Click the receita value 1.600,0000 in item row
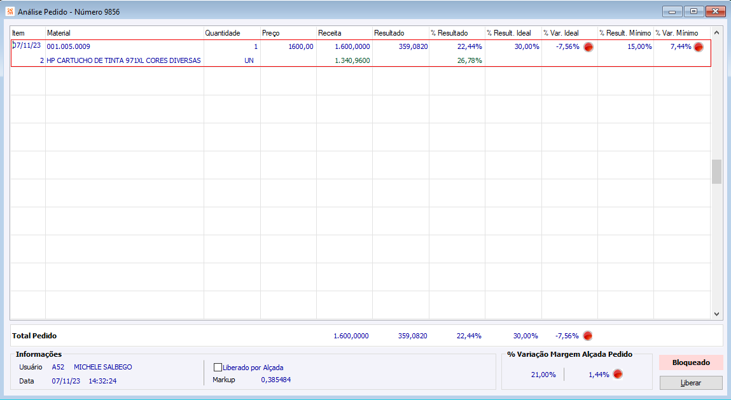The height and width of the screenshot is (400, 731). pos(352,47)
